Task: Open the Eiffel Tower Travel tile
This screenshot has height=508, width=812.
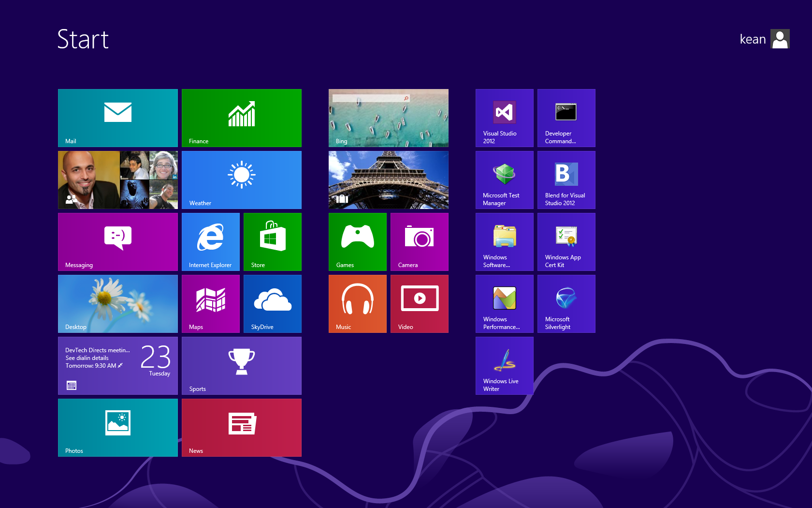Action: pyautogui.click(x=388, y=179)
